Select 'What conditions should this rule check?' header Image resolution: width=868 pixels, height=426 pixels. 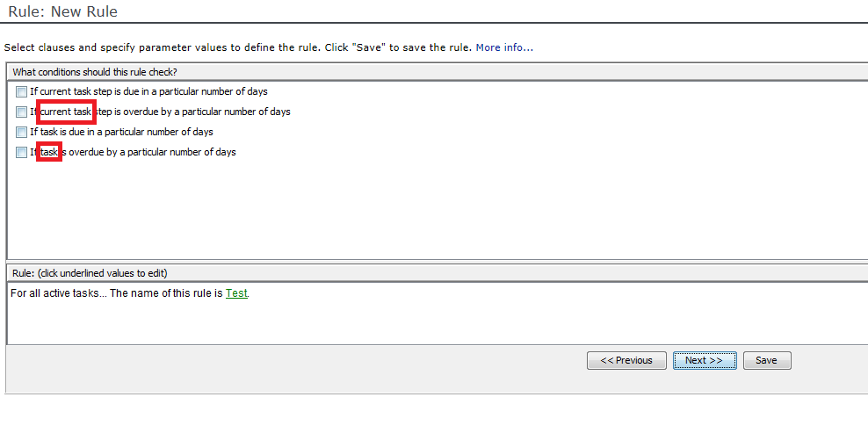point(95,72)
